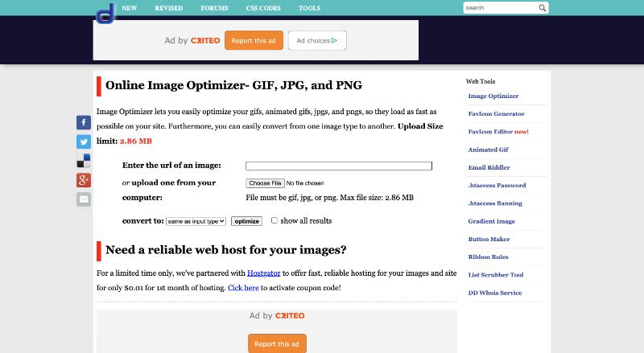
Task: Focus the search input box
Action: pos(500,8)
